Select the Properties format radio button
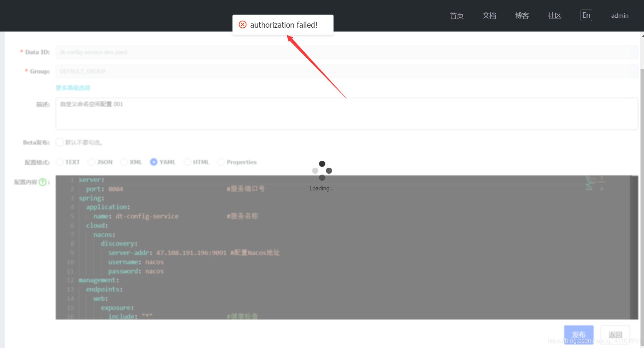 221,162
